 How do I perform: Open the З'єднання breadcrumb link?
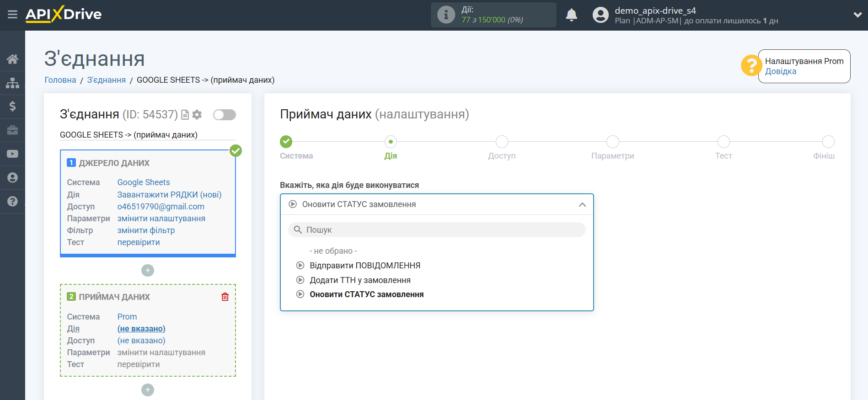[x=107, y=80]
